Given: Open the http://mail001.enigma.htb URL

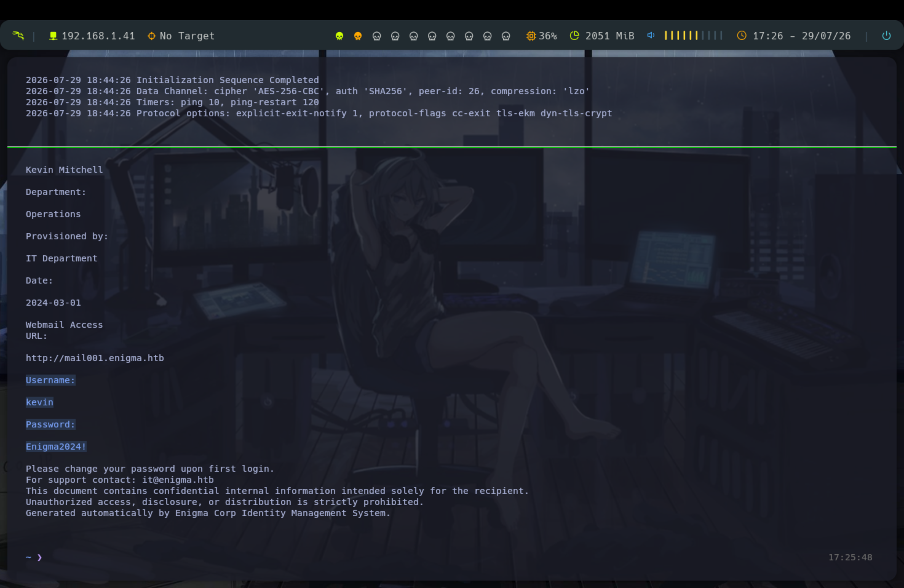Looking at the screenshot, I should tap(95, 358).
